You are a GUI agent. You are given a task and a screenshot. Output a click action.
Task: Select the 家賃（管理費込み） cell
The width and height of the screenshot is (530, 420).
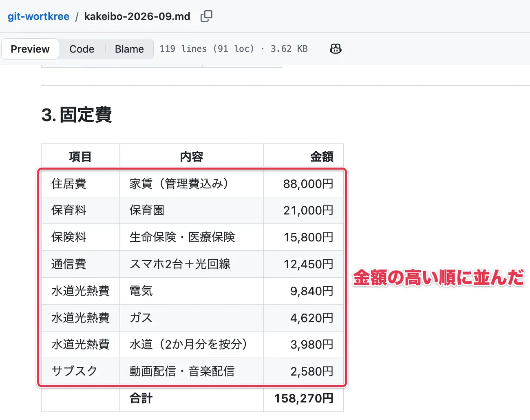(192, 184)
